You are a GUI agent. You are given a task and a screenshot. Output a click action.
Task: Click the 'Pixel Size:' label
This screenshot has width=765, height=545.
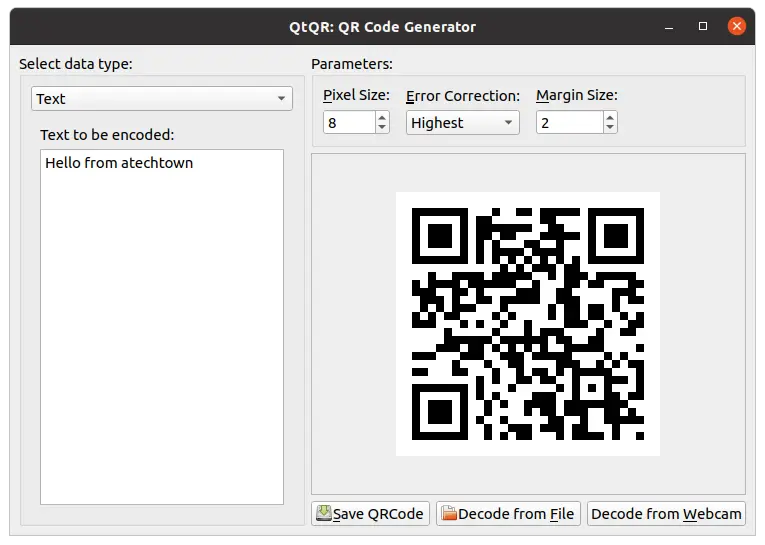tap(356, 95)
